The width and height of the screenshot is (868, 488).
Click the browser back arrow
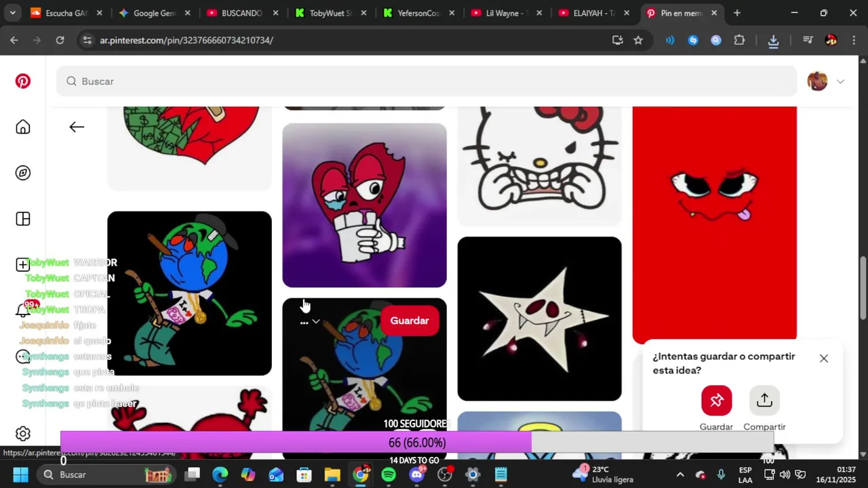click(14, 40)
